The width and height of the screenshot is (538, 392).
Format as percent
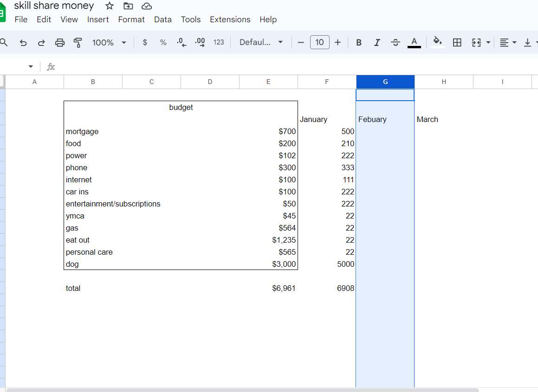pyautogui.click(x=163, y=42)
